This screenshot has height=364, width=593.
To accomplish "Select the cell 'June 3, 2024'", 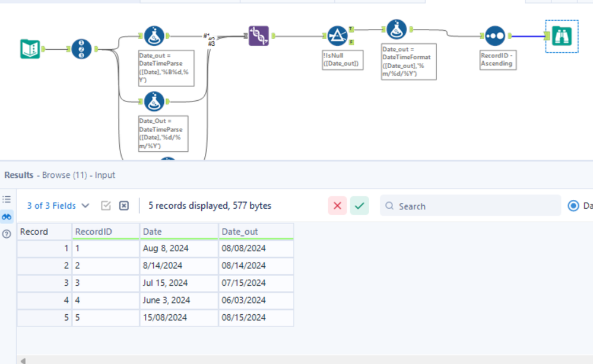I will (179, 301).
